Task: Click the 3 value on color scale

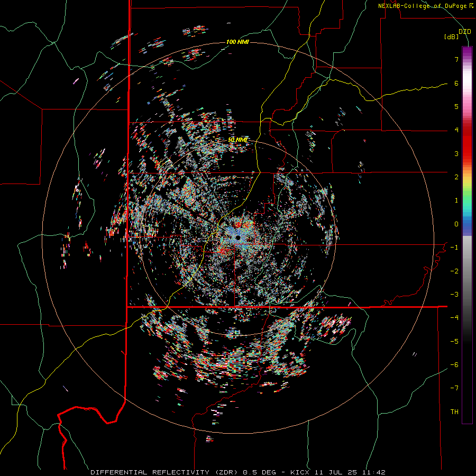Action: (456, 153)
